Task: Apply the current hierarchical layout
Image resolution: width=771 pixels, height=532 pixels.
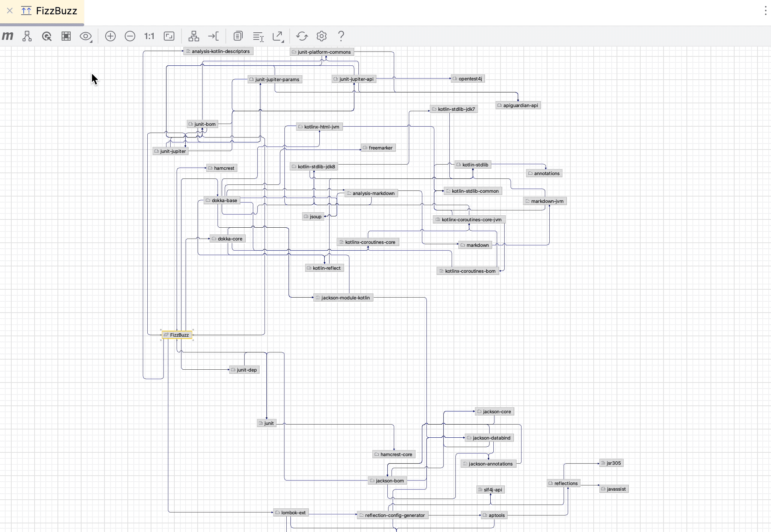Action: pos(194,36)
